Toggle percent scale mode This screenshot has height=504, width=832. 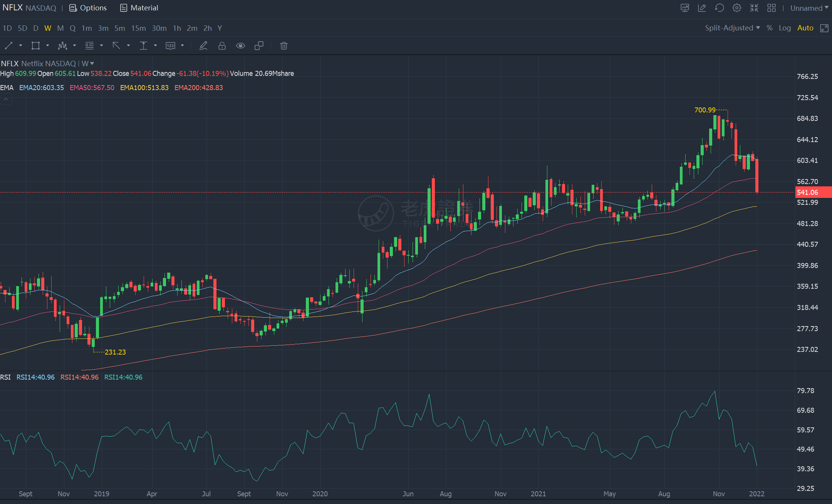click(769, 28)
